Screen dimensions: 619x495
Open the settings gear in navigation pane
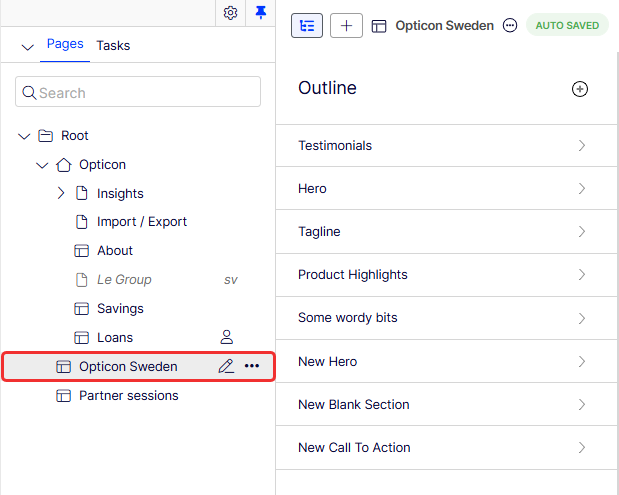[x=231, y=13]
